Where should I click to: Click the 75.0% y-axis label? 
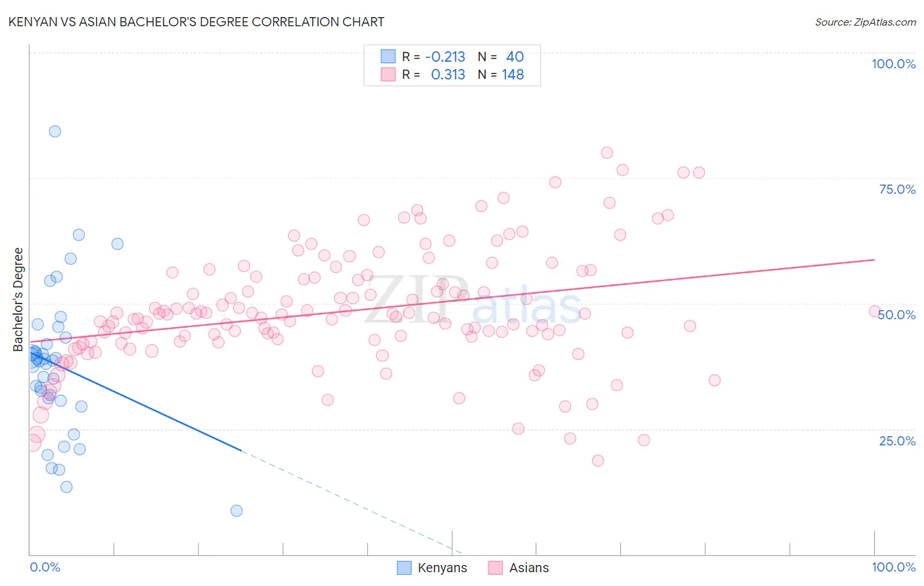pos(898,189)
